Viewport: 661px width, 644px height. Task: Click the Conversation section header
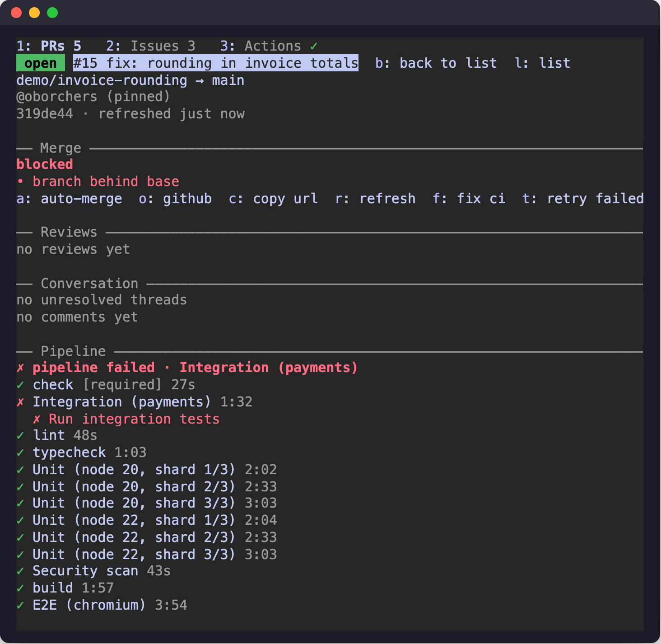[x=330, y=284]
